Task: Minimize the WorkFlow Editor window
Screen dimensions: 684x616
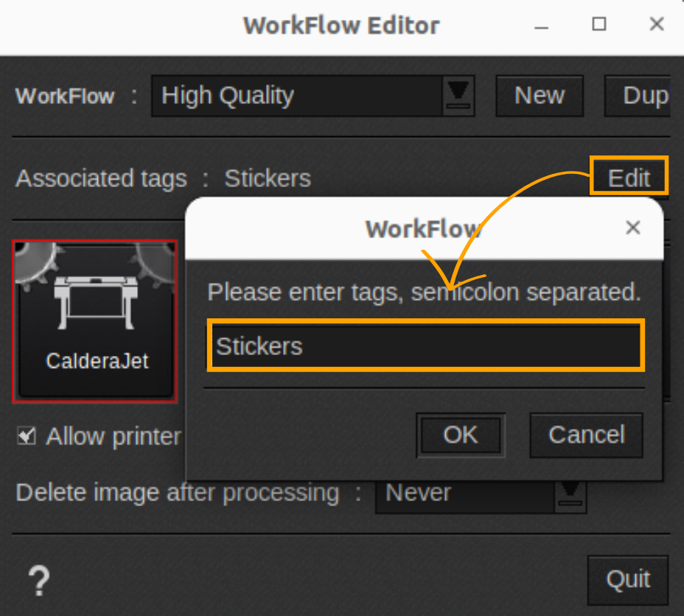Action: (x=541, y=24)
